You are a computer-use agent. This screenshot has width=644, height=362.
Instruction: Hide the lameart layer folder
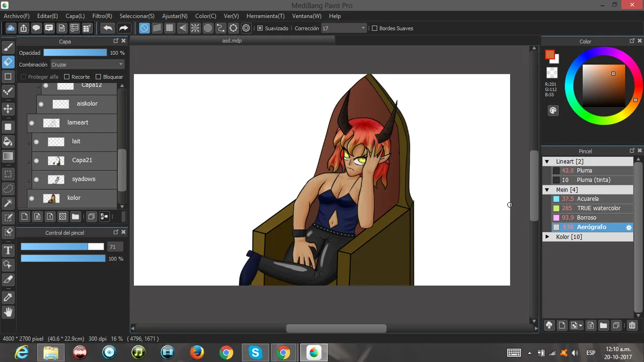[x=32, y=123]
